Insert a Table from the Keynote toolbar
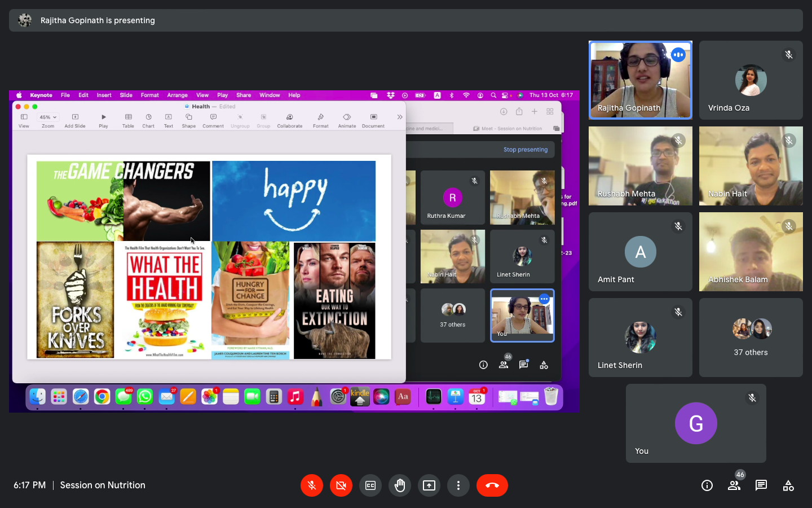Viewport: 812px width, 508px height. click(128, 120)
